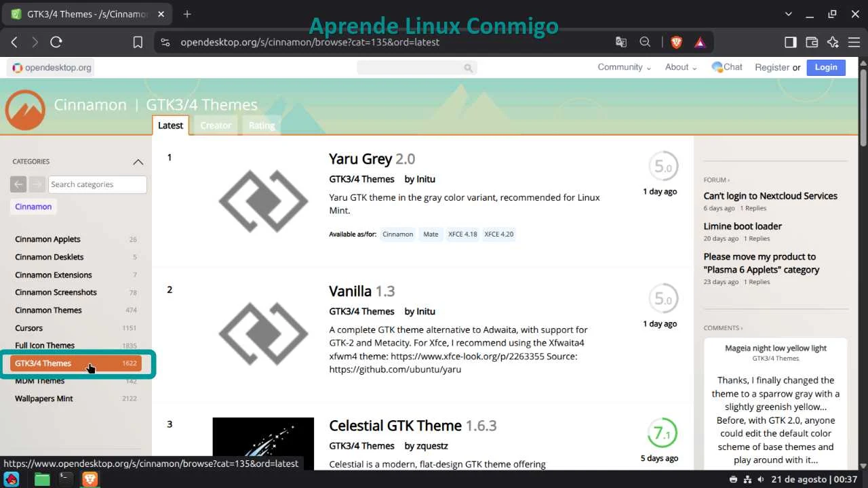Bookmark this page
The height and width of the screenshot is (488, 868).
pyautogui.click(x=138, y=42)
